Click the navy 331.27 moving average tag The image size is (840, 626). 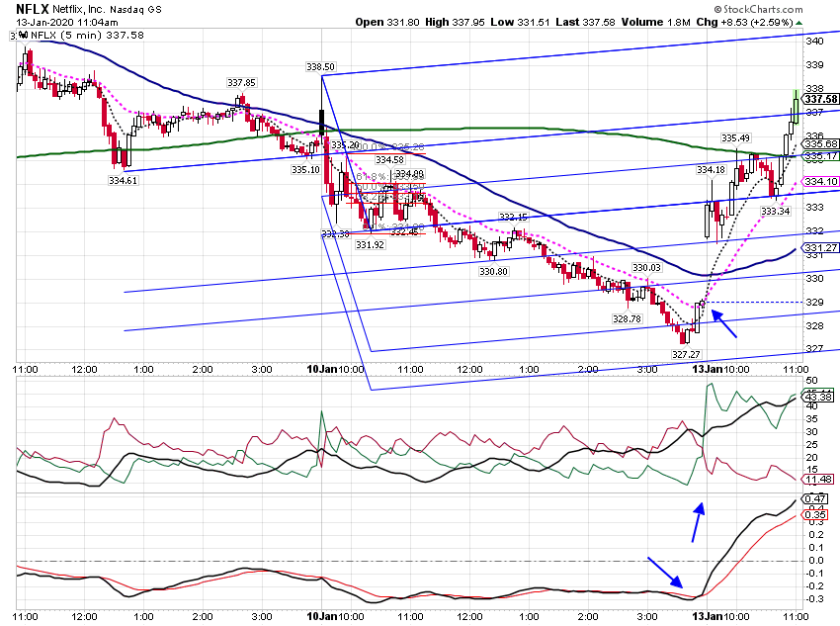[x=820, y=247]
